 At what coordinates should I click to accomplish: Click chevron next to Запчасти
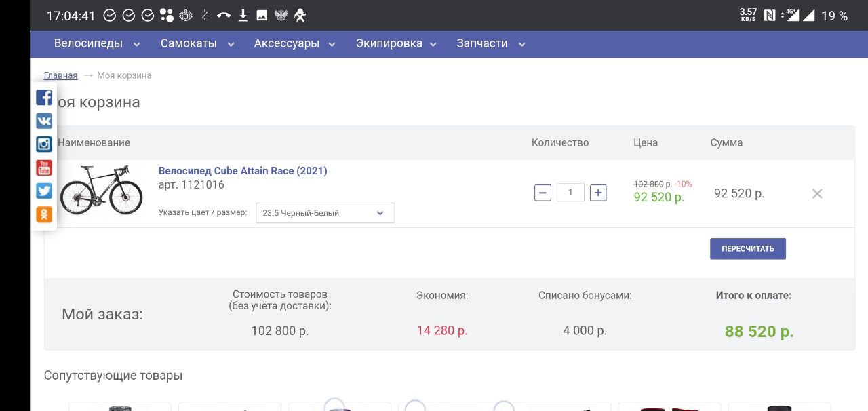(522, 45)
